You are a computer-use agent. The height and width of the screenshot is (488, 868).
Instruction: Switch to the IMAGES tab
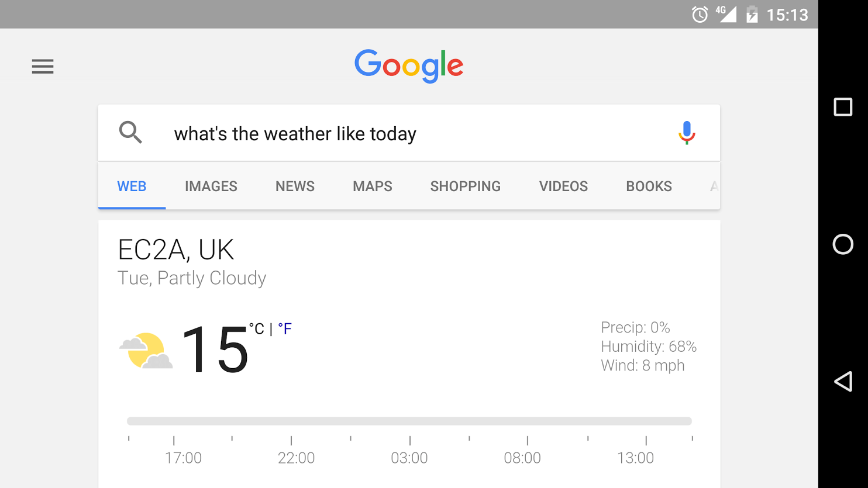[x=211, y=186]
